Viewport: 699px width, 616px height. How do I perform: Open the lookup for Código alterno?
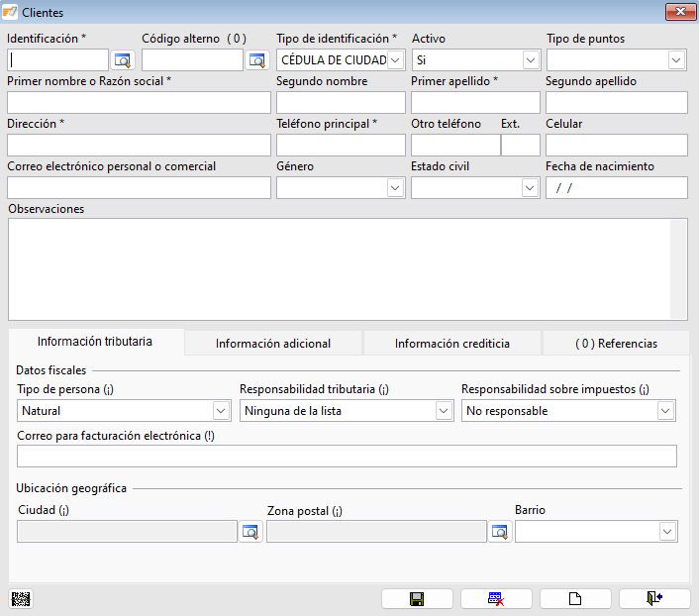coord(257,60)
